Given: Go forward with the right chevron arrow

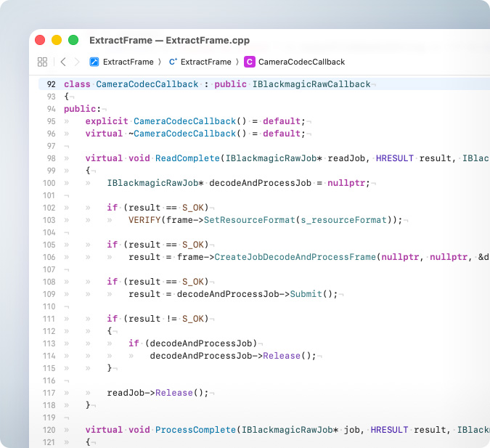Looking at the screenshot, I should tap(77, 62).
